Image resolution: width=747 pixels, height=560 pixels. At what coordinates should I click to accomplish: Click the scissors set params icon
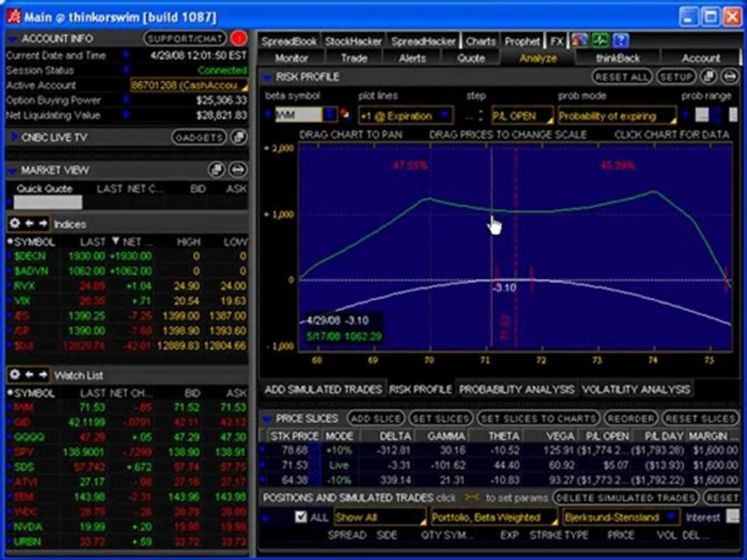pyautogui.click(x=472, y=497)
